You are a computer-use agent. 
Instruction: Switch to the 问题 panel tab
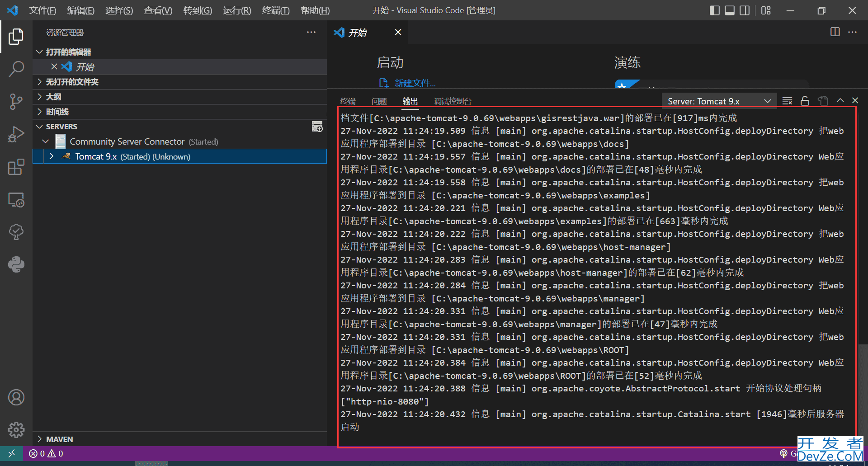pos(379,101)
